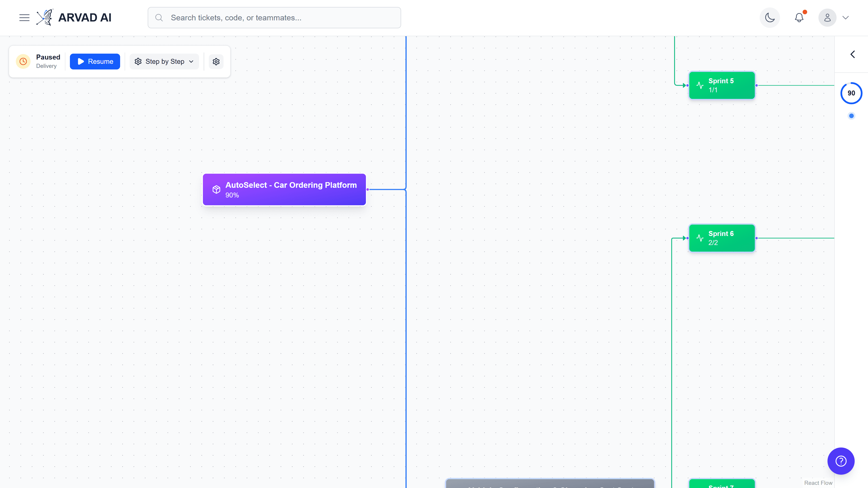Screen dimensions: 868x488
Task: Click the Resume button
Action: (95, 61)
